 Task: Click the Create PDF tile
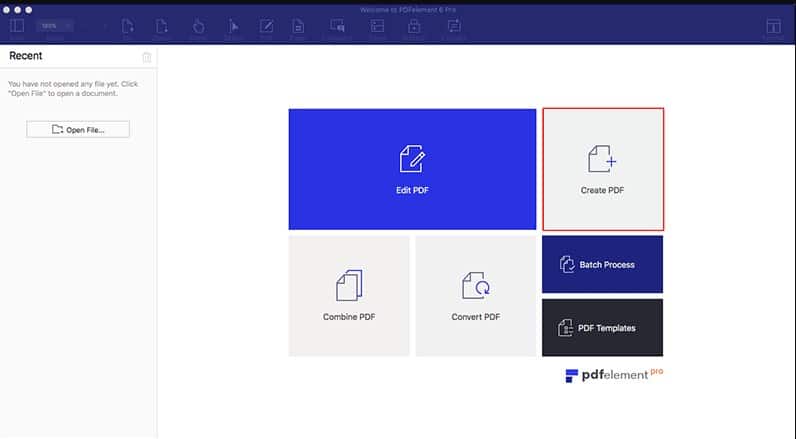603,169
